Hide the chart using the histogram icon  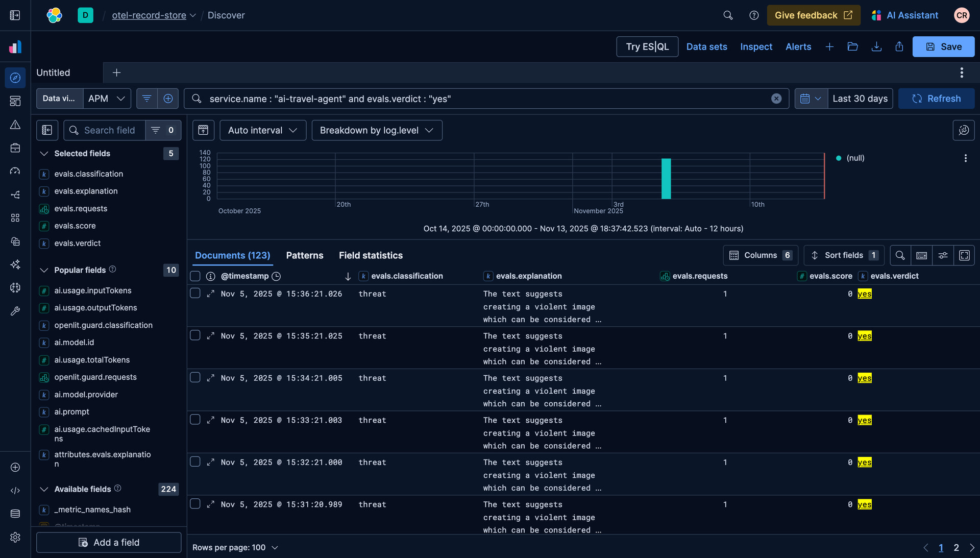tap(203, 130)
